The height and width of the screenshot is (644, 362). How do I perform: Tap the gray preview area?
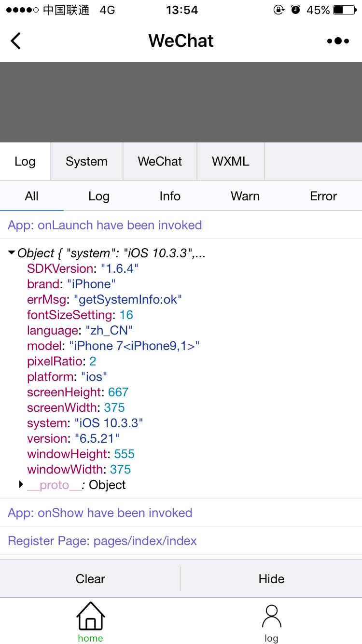pos(181,102)
